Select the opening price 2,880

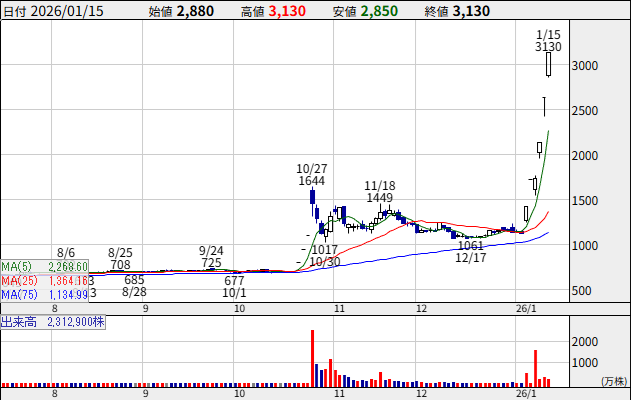(195, 11)
